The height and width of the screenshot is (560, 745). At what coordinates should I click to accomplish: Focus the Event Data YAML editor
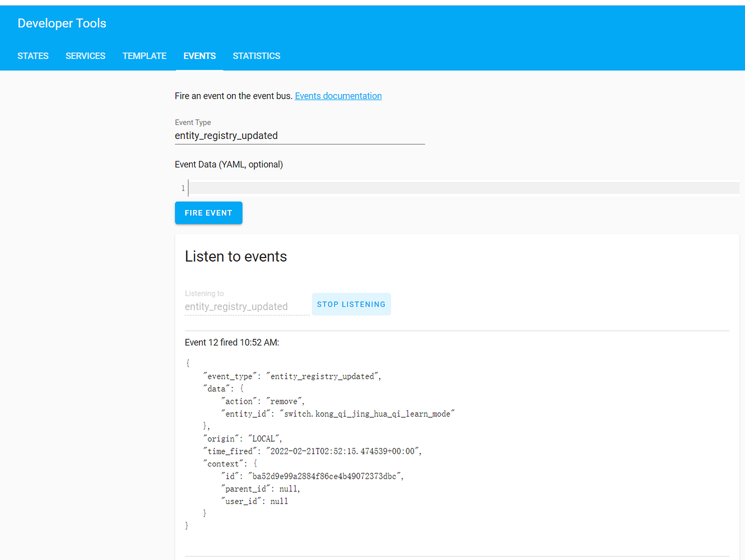coord(464,188)
